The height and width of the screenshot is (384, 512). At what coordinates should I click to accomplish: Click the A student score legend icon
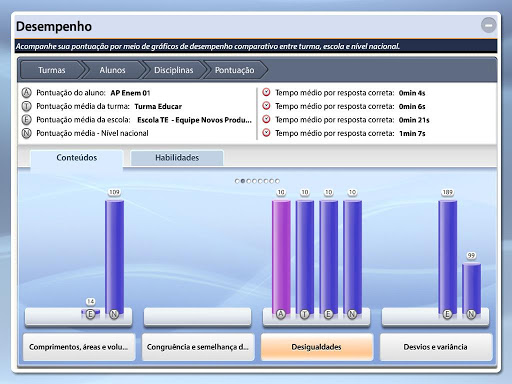[27, 93]
